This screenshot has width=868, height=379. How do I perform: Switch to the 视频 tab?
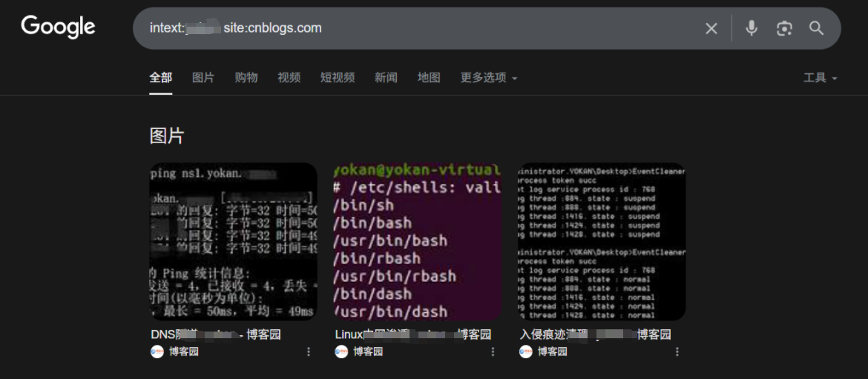point(289,77)
